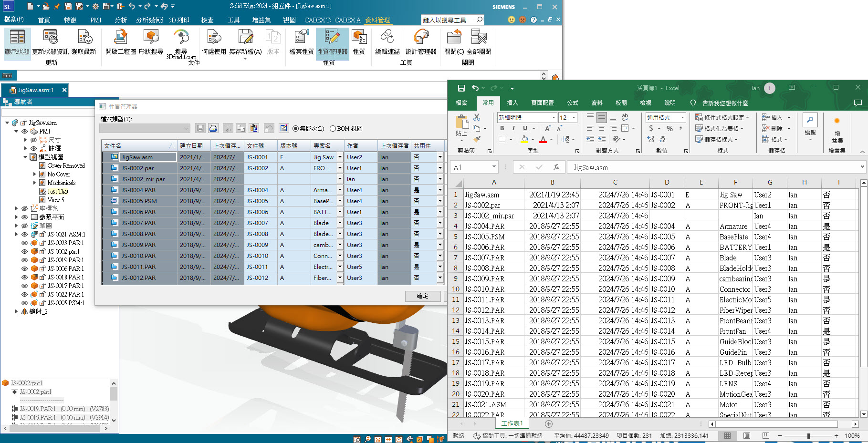Toggle visibility eye of JS-0023.PAR:1

pyautogui.click(x=24, y=243)
